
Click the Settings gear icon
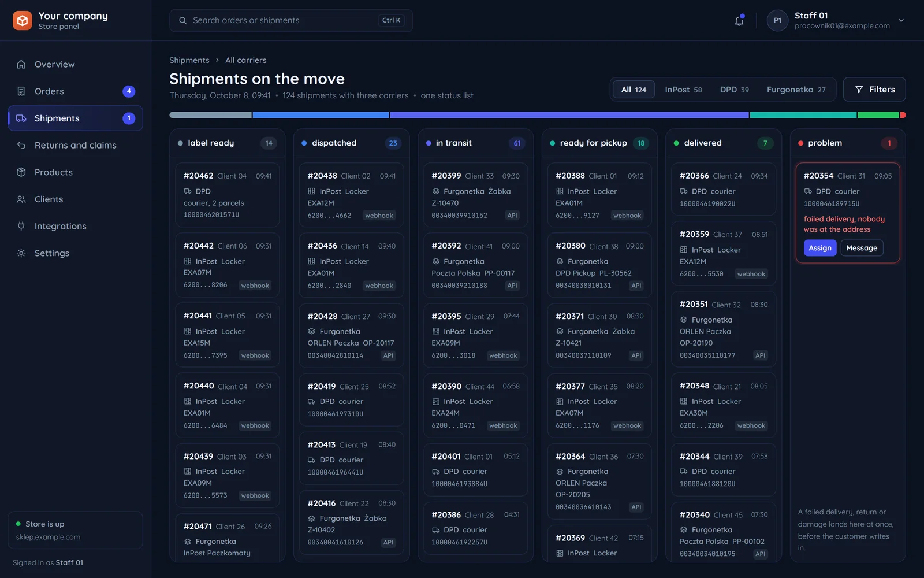(x=21, y=253)
